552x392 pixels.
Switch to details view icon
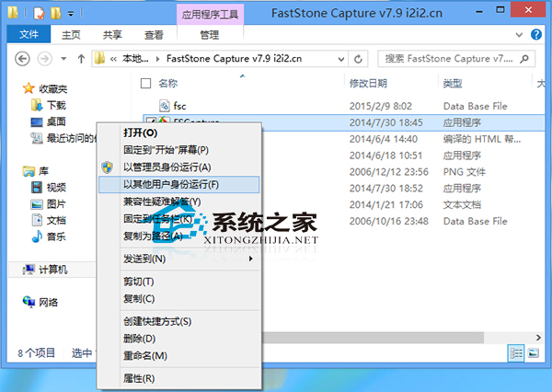click(x=516, y=353)
